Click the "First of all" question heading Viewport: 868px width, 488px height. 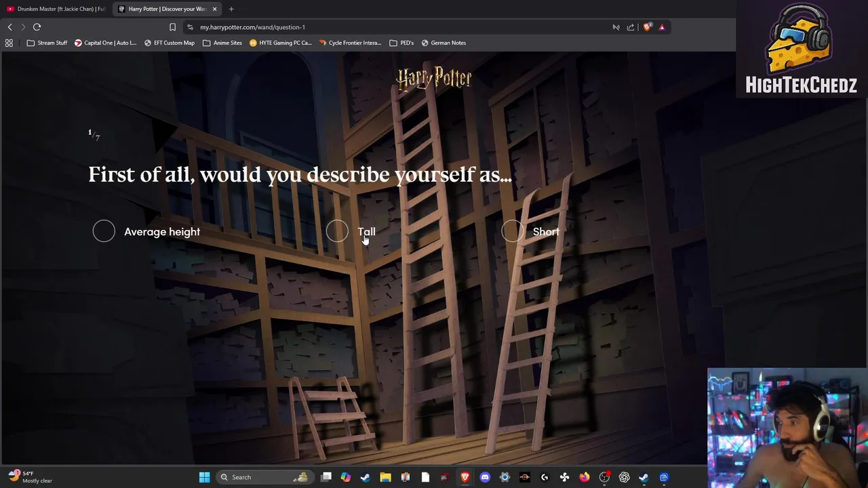coord(300,175)
